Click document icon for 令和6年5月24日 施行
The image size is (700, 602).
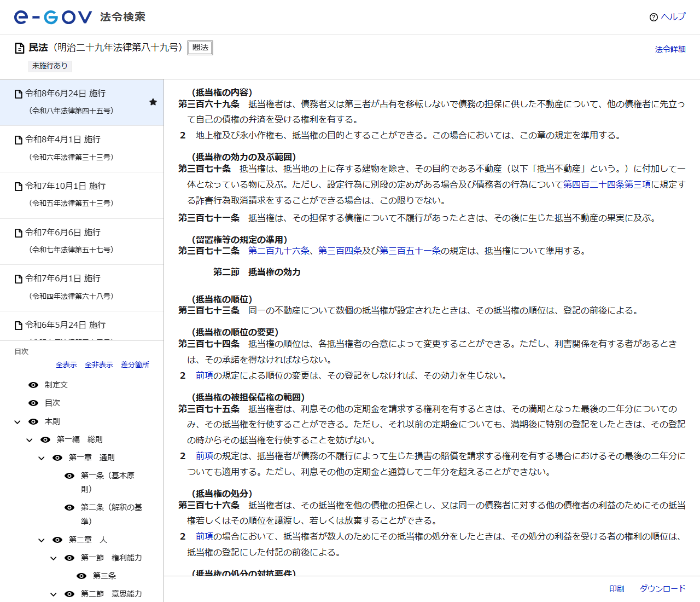pos(19,326)
